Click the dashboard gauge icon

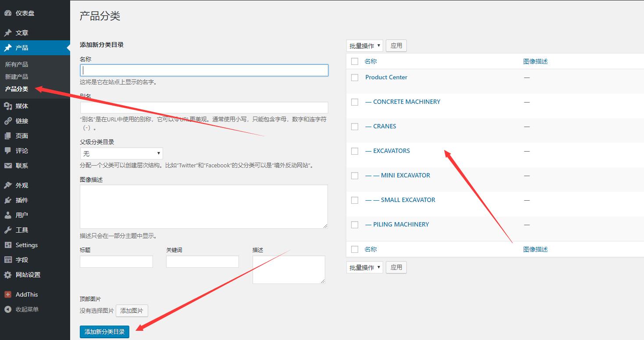click(x=8, y=13)
